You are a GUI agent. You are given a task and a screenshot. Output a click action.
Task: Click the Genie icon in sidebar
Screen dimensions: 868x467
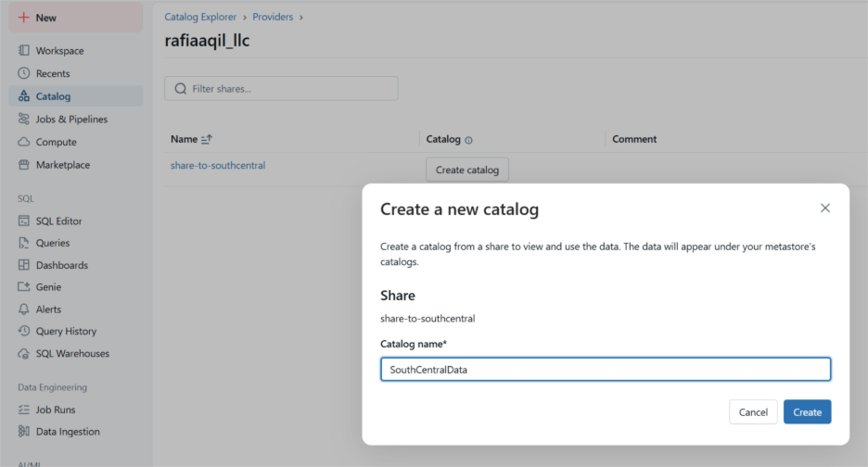(x=24, y=287)
